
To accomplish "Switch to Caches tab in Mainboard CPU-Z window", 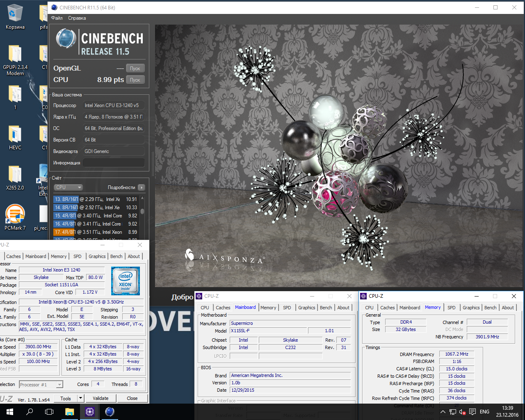I will 223,308.
